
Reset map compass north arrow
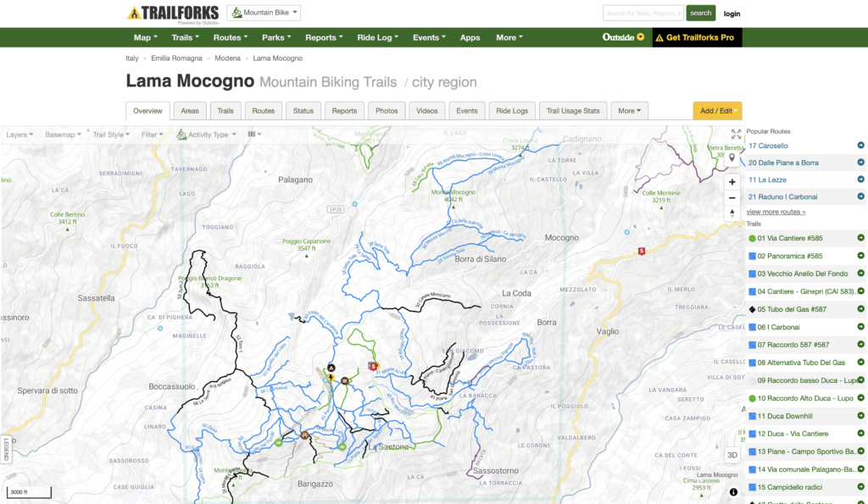(732, 213)
